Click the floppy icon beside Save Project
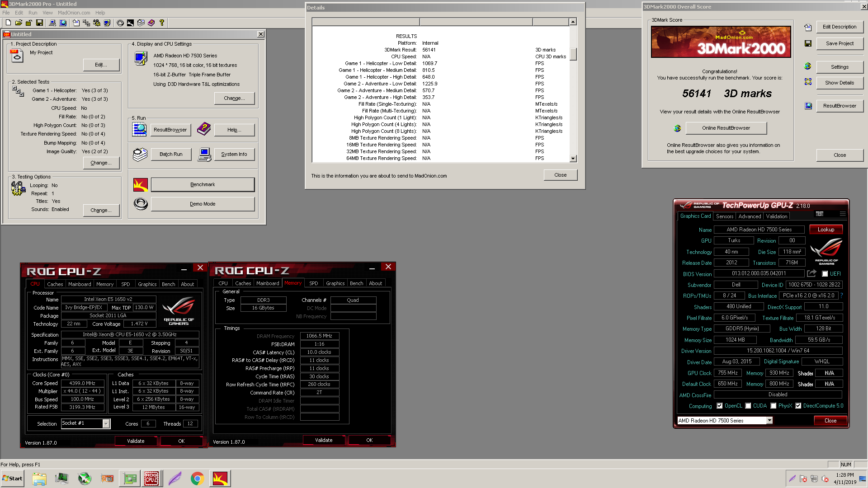 (808, 43)
